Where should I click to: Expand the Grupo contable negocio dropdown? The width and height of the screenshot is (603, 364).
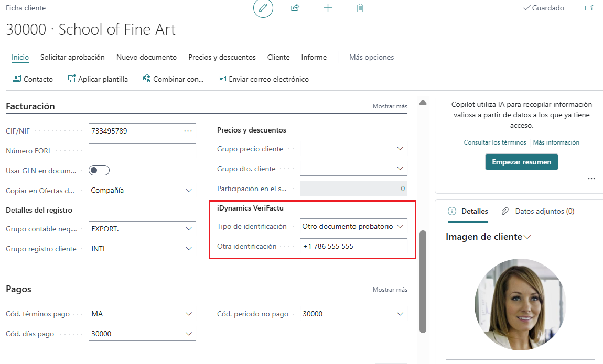[189, 229]
